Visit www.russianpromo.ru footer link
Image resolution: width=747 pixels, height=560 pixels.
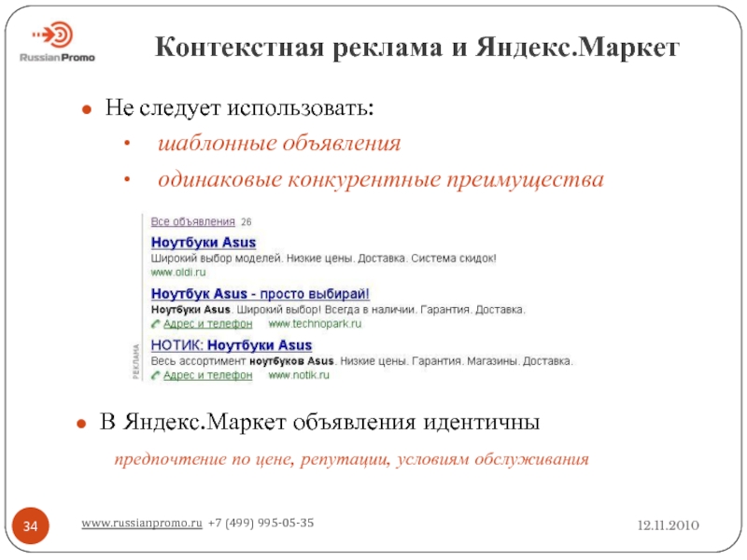pos(142,523)
